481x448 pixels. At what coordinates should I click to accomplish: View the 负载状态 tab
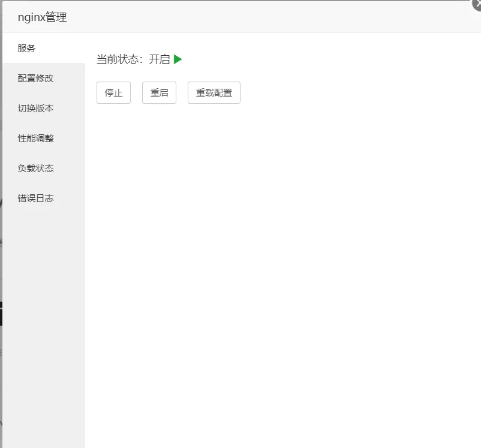pos(44,168)
